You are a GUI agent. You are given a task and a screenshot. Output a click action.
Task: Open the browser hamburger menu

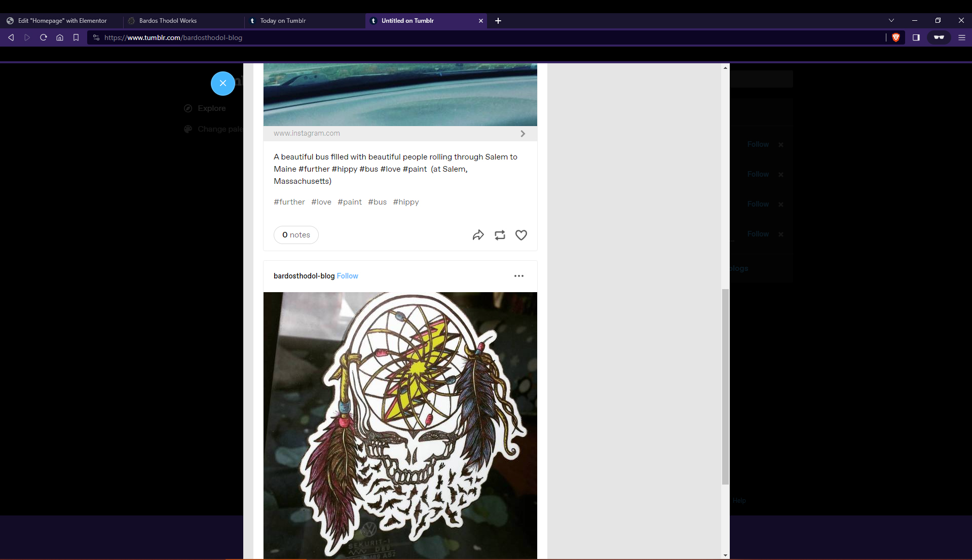(962, 37)
